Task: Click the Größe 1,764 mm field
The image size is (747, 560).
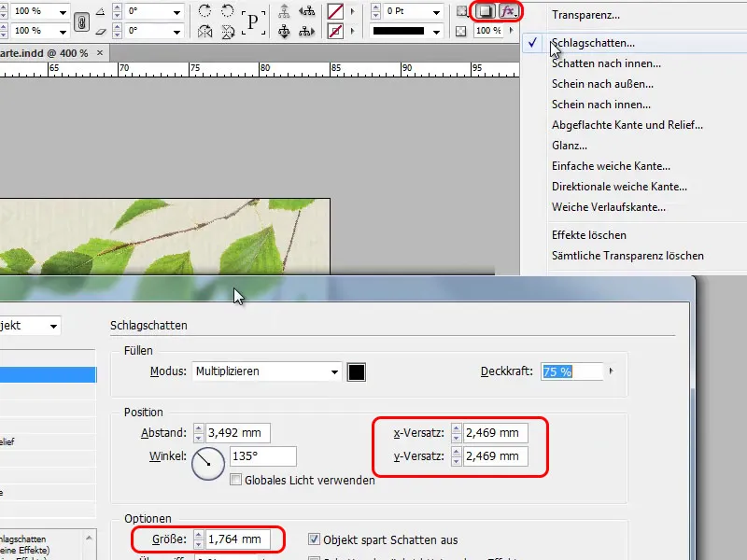Action: [238, 539]
